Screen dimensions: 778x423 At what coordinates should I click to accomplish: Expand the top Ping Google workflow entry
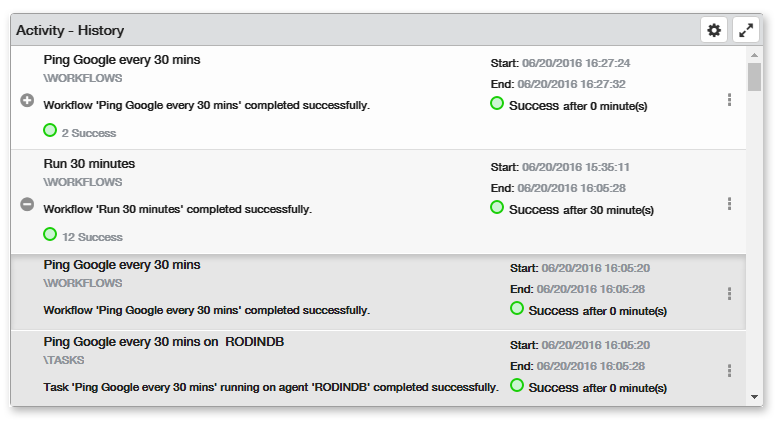click(x=27, y=101)
